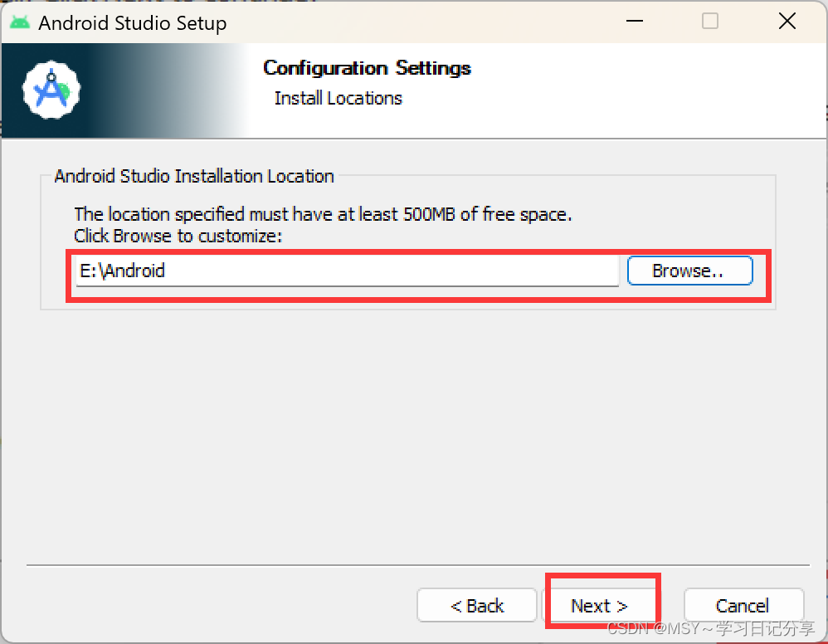Screen dimensions: 828x644
Task: Click the Browse.. button
Action: click(x=689, y=271)
